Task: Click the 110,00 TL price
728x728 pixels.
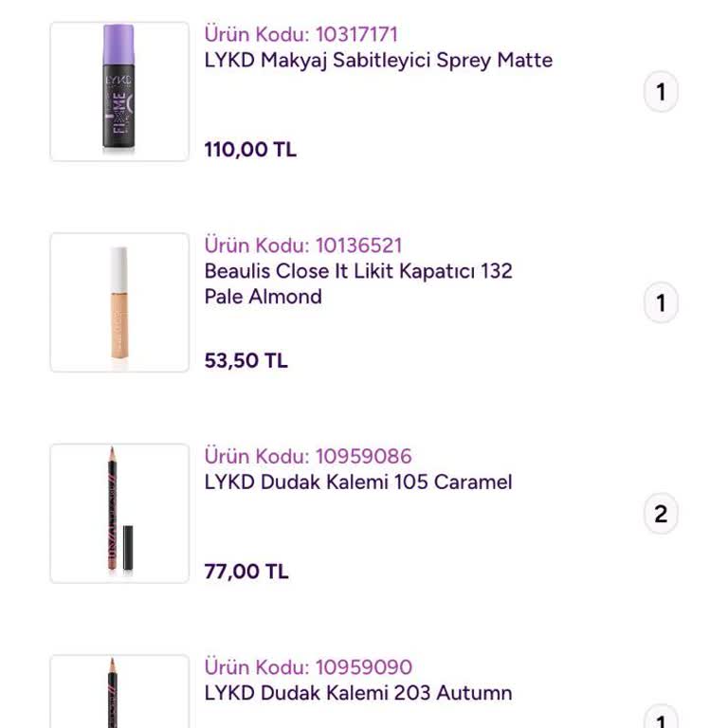Action: click(x=250, y=149)
